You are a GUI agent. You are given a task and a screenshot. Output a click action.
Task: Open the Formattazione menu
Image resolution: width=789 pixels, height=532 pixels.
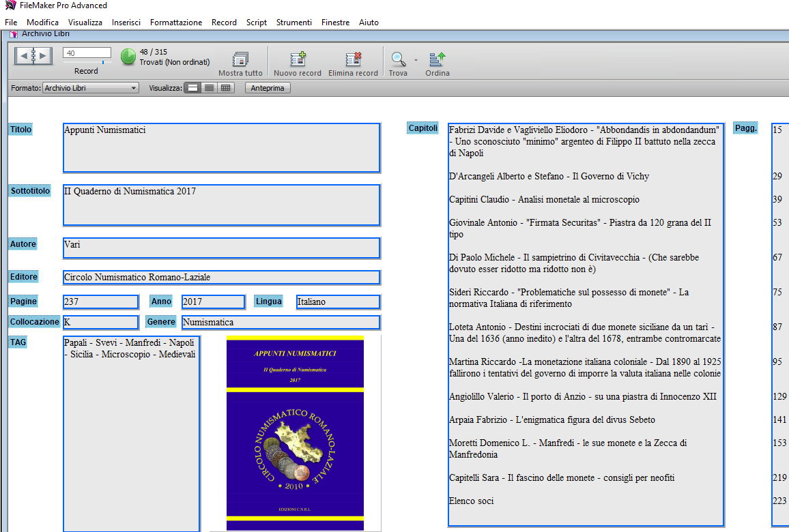(176, 22)
